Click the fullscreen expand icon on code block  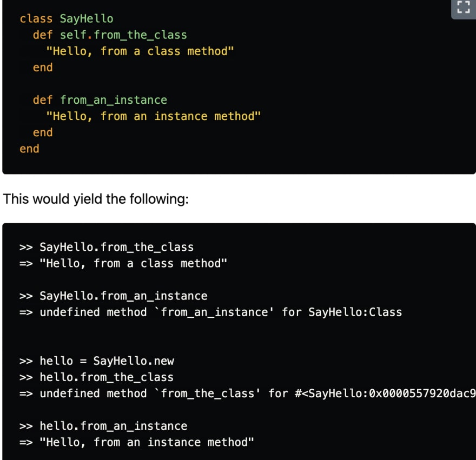[464, 7]
